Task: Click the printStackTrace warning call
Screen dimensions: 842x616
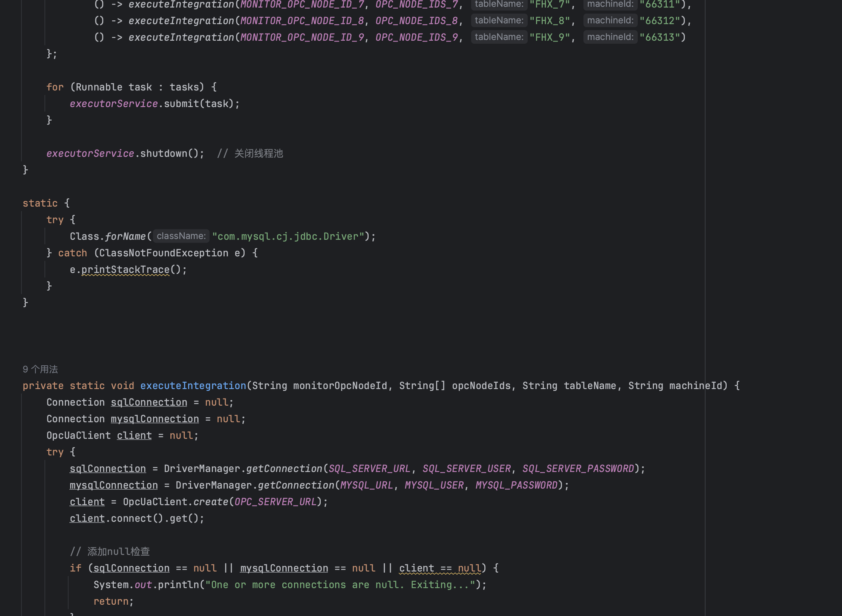Action: pyautogui.click(x=126, y=270)
